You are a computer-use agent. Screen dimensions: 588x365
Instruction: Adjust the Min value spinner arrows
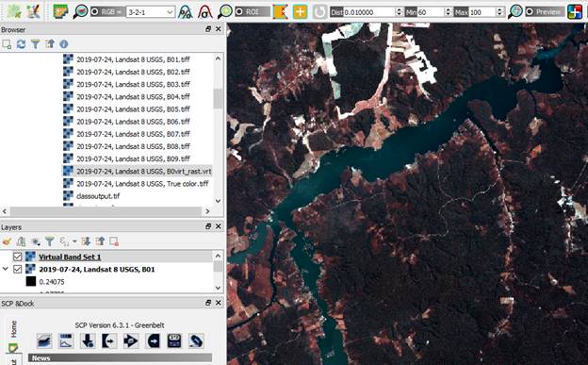(449, 12)
